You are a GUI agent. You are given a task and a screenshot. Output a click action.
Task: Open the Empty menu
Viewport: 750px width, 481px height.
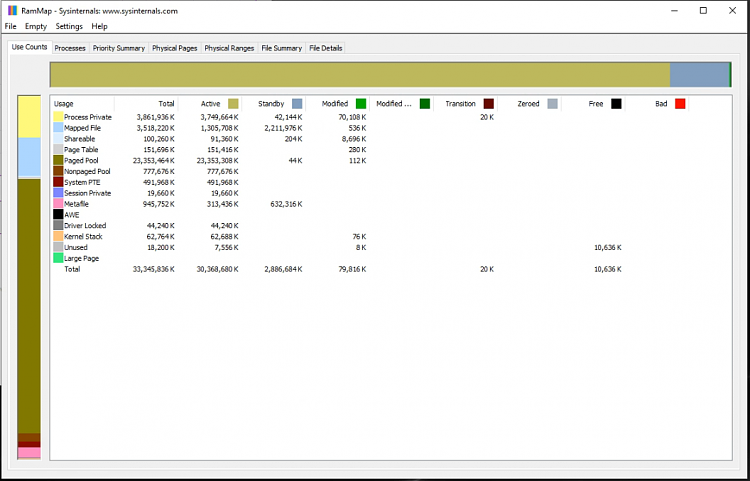point(36,26)
